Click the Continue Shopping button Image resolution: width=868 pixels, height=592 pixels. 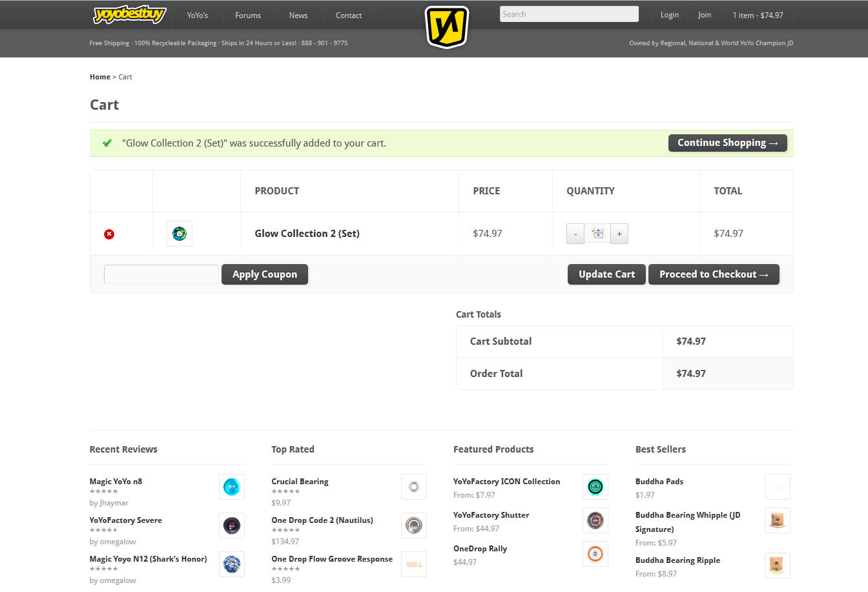(727, 143)
